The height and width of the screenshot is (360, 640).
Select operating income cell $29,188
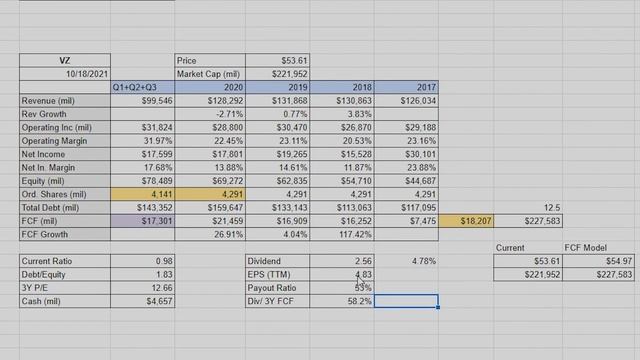[x=406, y=127]
